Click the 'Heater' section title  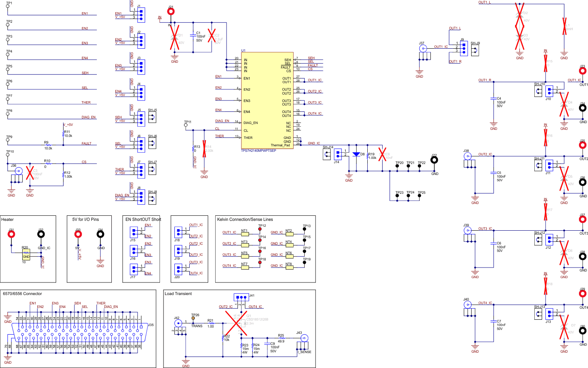(7, 219)
